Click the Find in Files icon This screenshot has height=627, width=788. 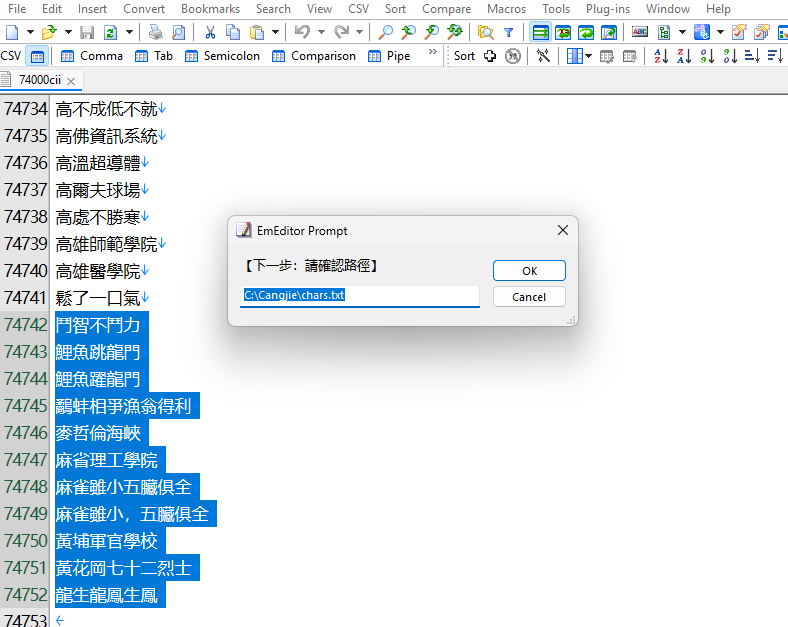click(x=485, y=33)
